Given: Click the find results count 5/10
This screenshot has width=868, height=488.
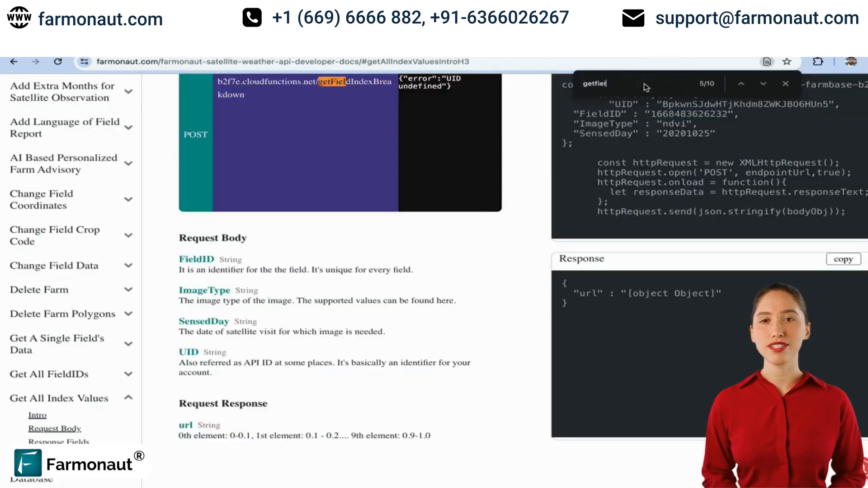Looking at the screenshot, I should point(707,84).
